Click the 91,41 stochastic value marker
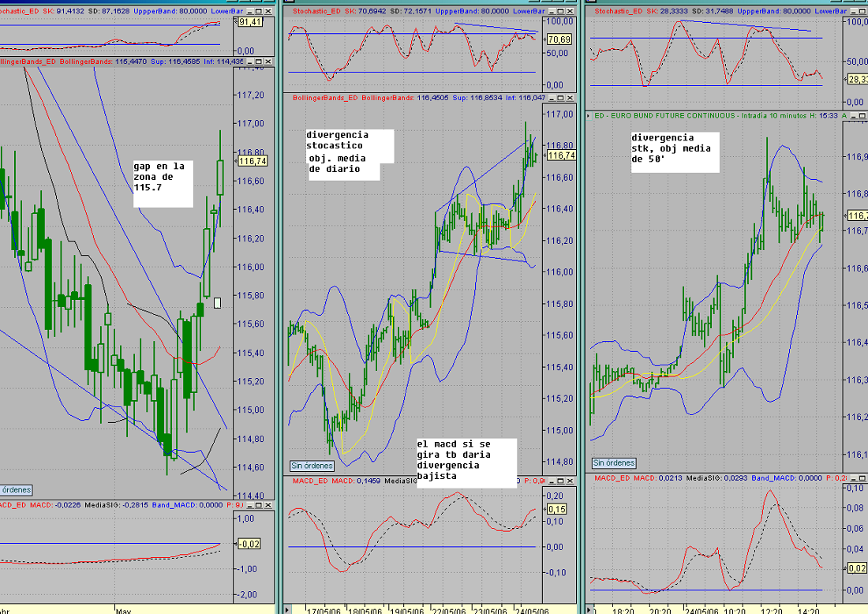868x614 pixels. point(249,22)
